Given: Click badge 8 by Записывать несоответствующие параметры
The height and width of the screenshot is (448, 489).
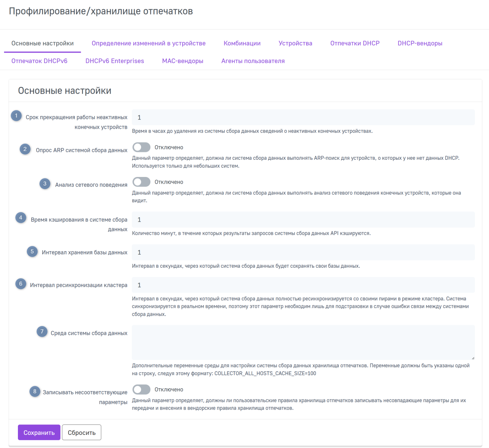Looking at the screenshot, I should 35,392.
